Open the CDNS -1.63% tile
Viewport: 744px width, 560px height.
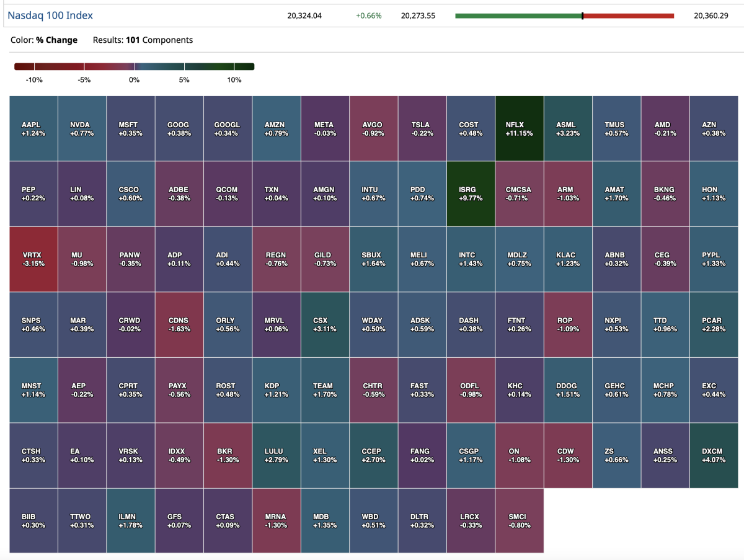click(x=179, y=324)
